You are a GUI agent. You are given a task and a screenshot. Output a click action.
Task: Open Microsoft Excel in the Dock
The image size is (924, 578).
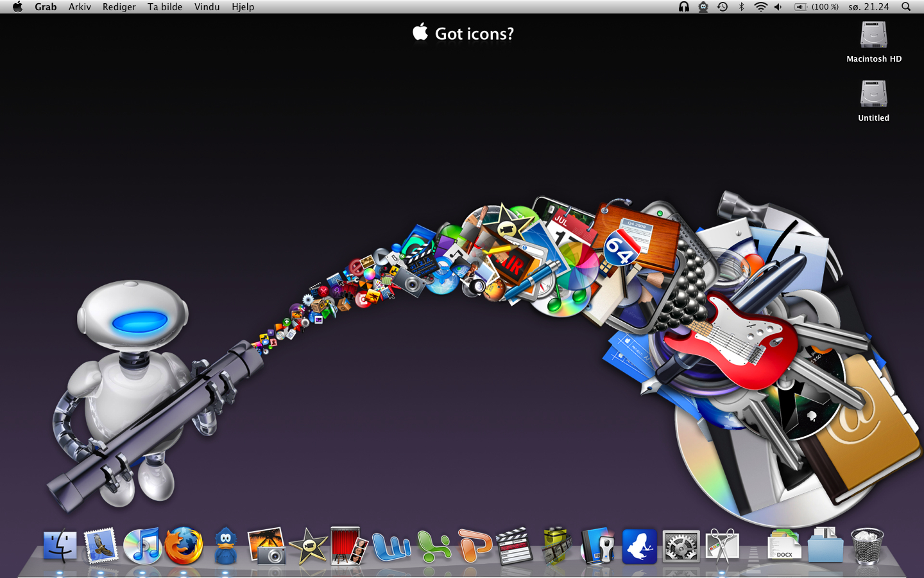click(433, 547)
